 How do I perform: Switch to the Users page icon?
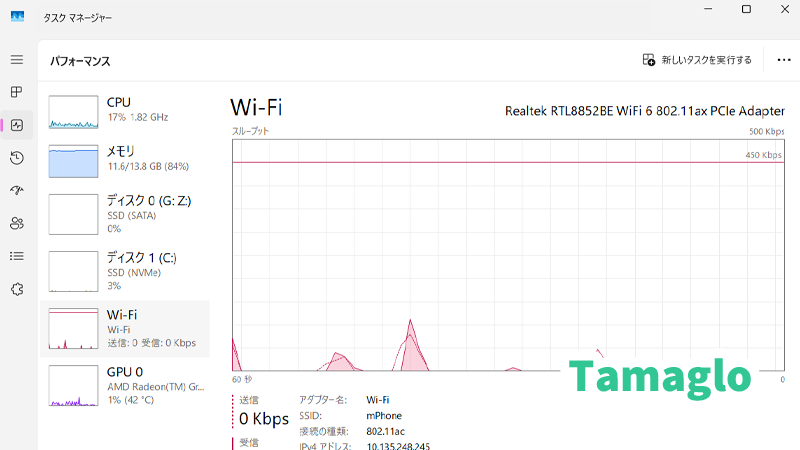tap(17, 223)
